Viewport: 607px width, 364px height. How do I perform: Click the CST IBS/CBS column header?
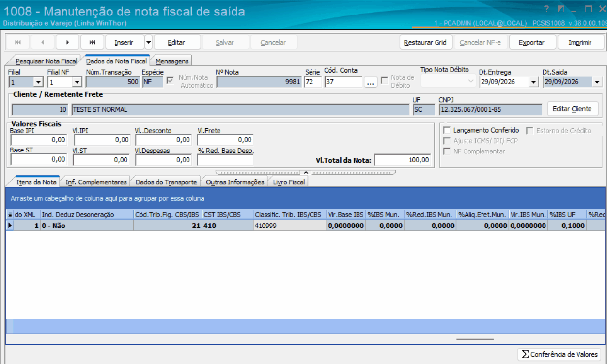click(227, 214)
